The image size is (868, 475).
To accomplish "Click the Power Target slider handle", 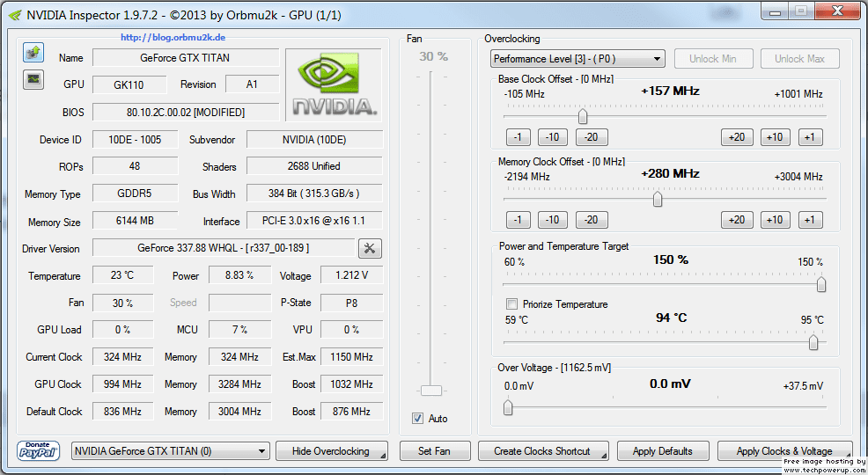I will pos(821,284).
